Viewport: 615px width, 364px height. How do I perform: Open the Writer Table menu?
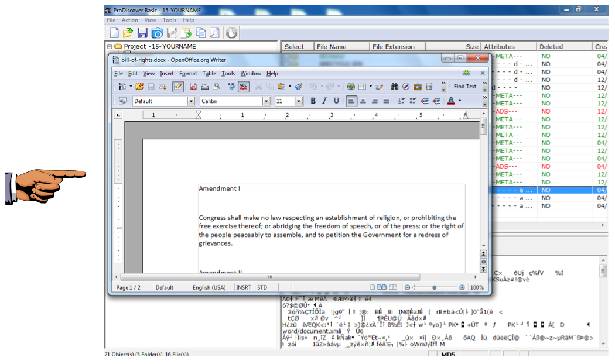[209, 73]
